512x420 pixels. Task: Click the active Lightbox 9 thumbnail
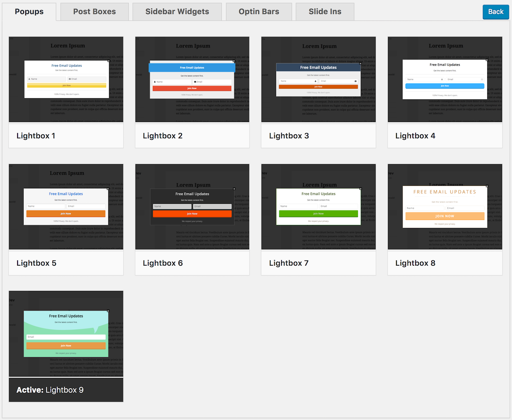tap(66, 334)
